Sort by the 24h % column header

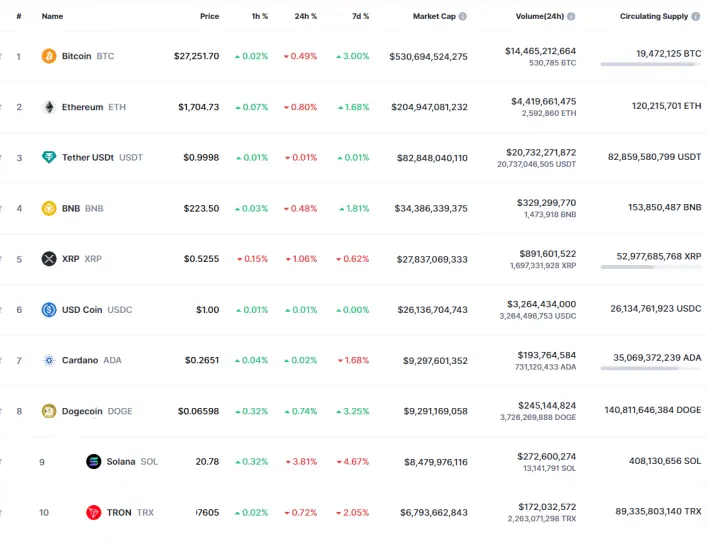click(x=306, y=16)
